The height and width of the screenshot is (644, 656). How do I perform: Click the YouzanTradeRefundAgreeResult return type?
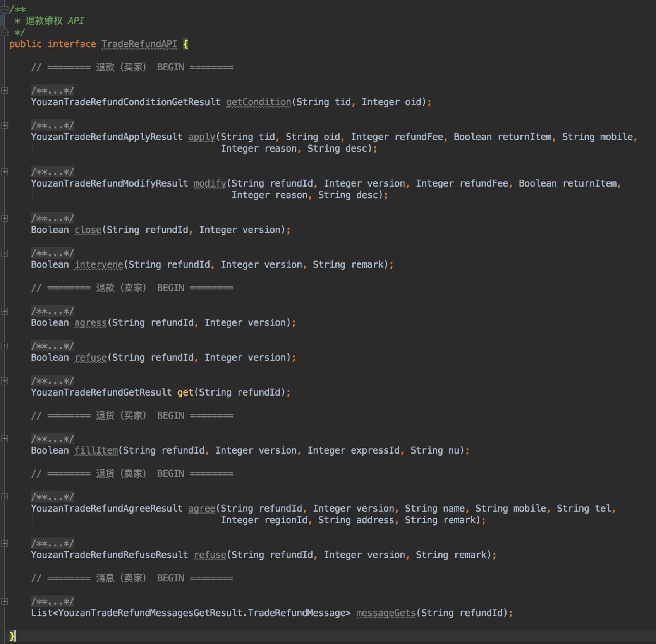(107, 509)
